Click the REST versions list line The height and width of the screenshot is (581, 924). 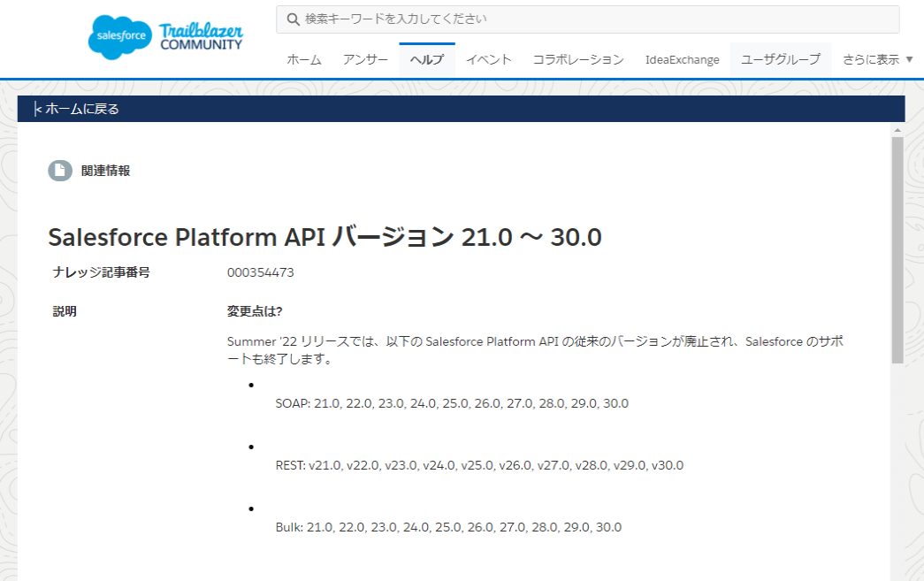pyautogui.click(x=479, y=465)
